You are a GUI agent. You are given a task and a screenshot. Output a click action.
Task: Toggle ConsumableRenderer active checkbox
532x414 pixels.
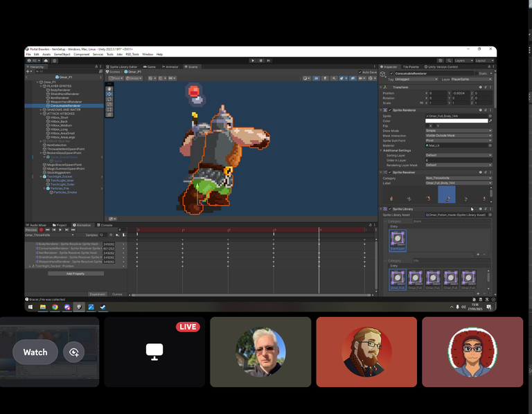[x=391, y=73]
